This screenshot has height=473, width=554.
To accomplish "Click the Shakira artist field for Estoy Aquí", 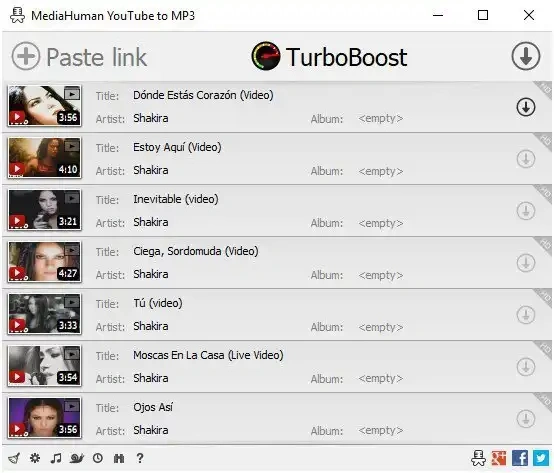I will pos(151,171).
